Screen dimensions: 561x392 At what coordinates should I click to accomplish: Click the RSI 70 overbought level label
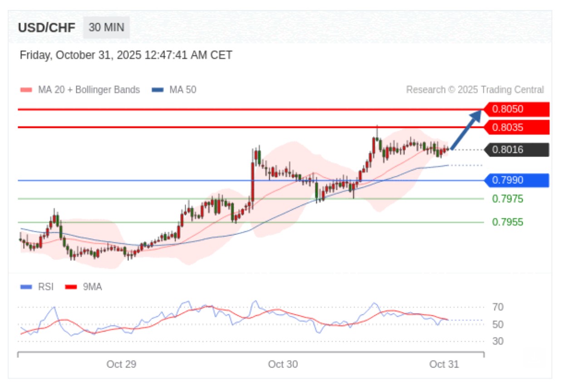click(x=497, y=308)
